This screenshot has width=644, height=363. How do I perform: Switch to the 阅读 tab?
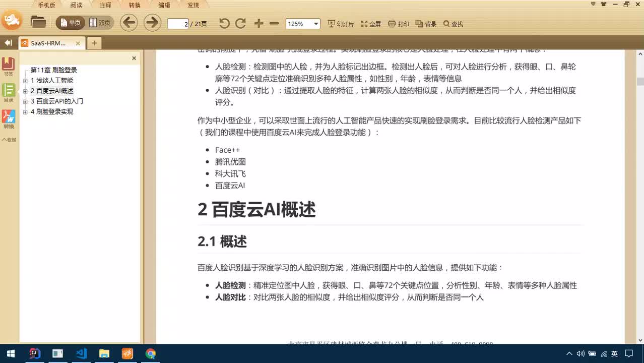click(76, 5)
